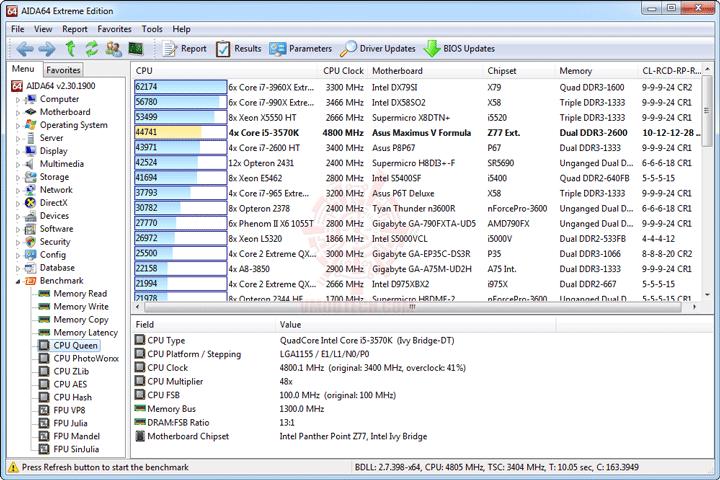Select the Config icon in the tree
The image size is (720, 480).
[30, 254]
